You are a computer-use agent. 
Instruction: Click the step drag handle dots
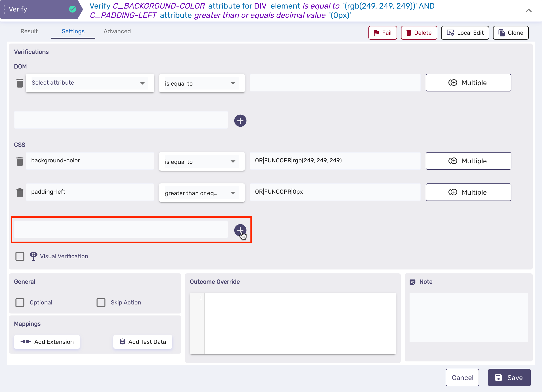point(4,9)
